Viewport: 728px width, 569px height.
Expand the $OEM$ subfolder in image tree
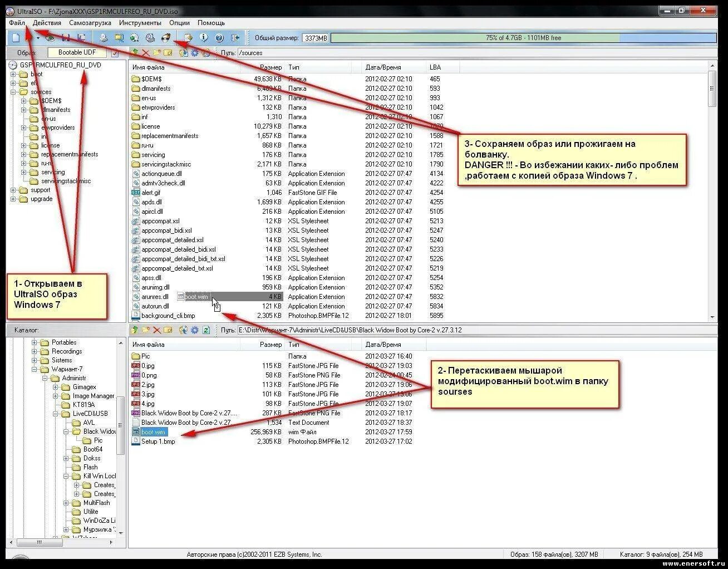point(24,101)
